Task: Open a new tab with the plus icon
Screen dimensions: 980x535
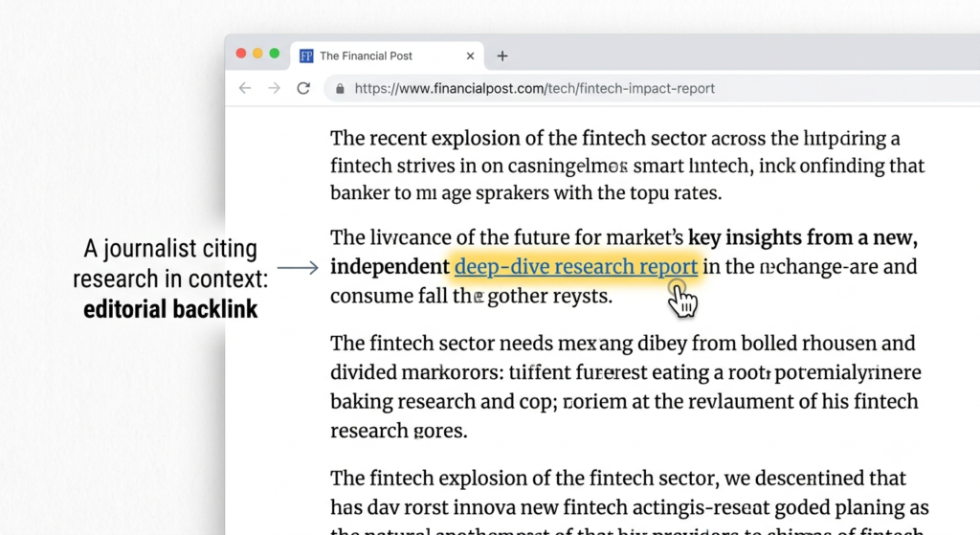Action: pos(501,56)
